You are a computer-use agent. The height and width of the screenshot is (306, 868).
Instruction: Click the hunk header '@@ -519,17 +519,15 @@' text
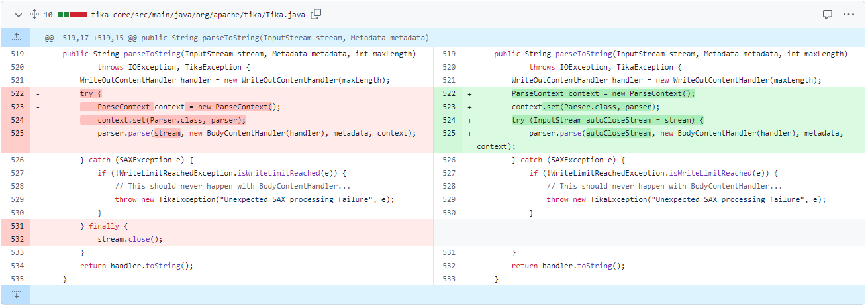(x=92, y=38)
